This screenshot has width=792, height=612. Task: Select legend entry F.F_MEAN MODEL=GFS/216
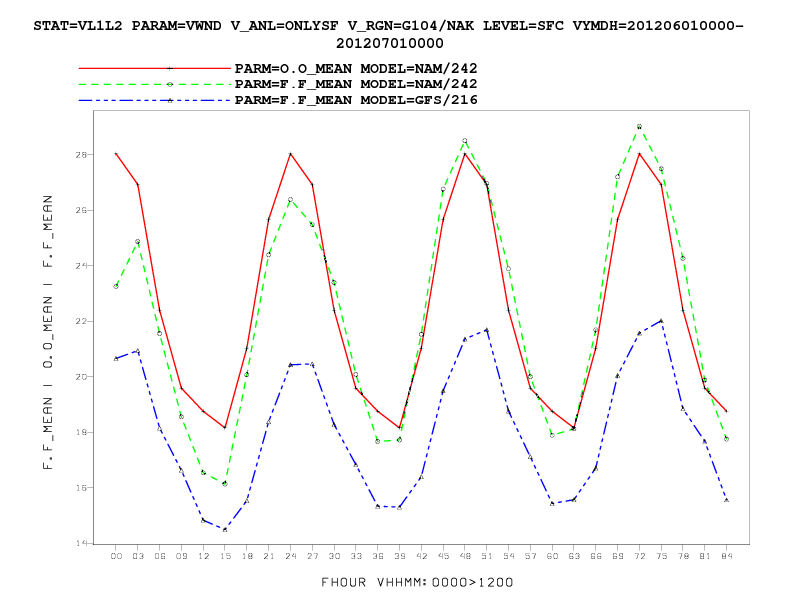(356, 100)
